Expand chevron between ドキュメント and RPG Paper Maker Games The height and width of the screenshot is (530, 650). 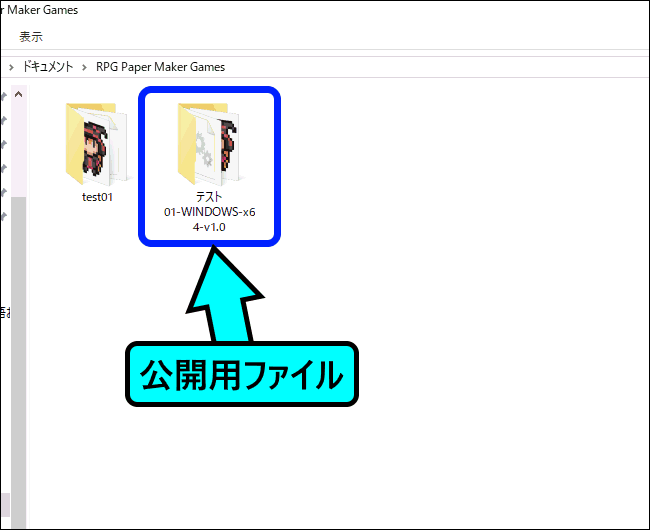(85, 67)
